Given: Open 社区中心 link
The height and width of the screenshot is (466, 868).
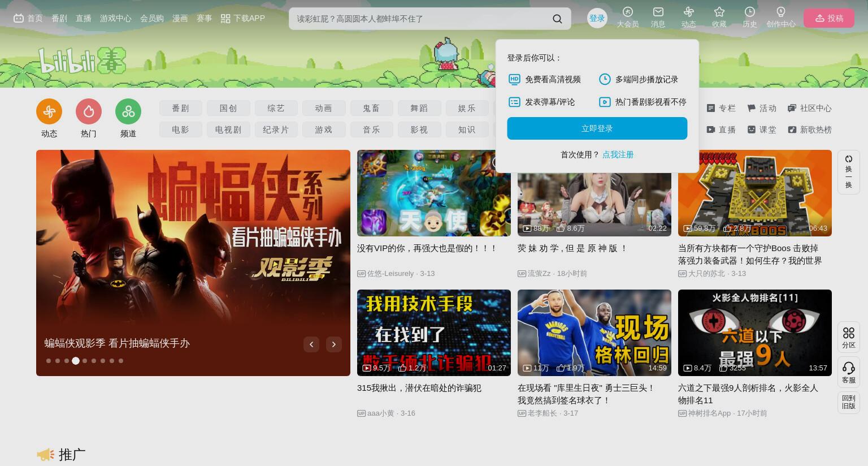Looking at the screenshot, I should pyautogui.click(x=810, y=108).
